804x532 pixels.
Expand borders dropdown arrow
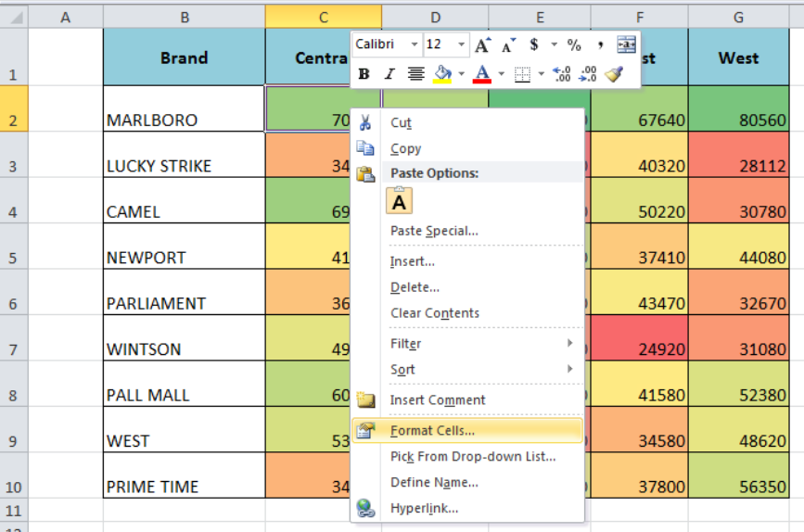(541, 74)
